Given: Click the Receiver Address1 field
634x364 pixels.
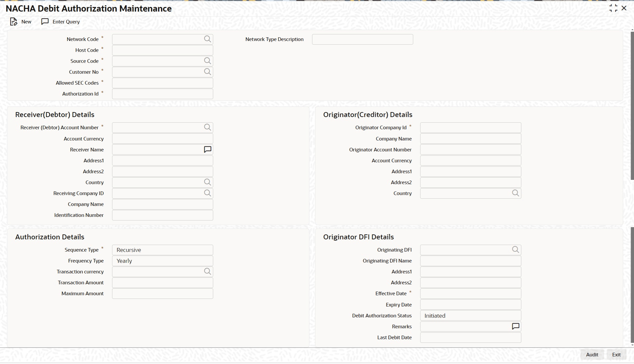Looking at the screenshot, I should 163,161.
